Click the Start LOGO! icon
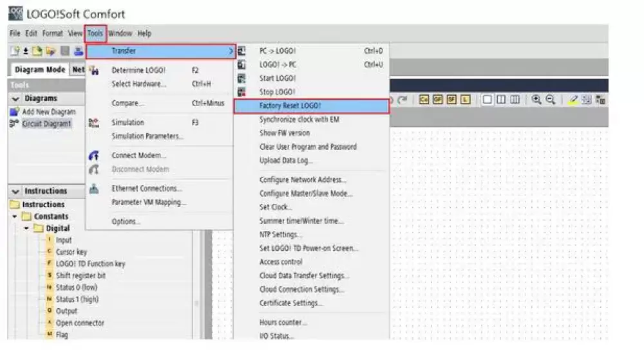 click(x=242, y=78)
